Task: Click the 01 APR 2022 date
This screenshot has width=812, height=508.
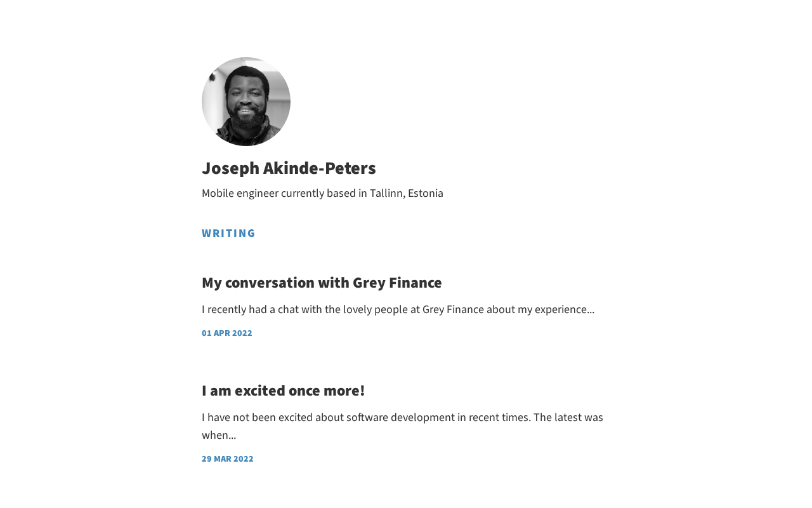Action: point(226,333)
